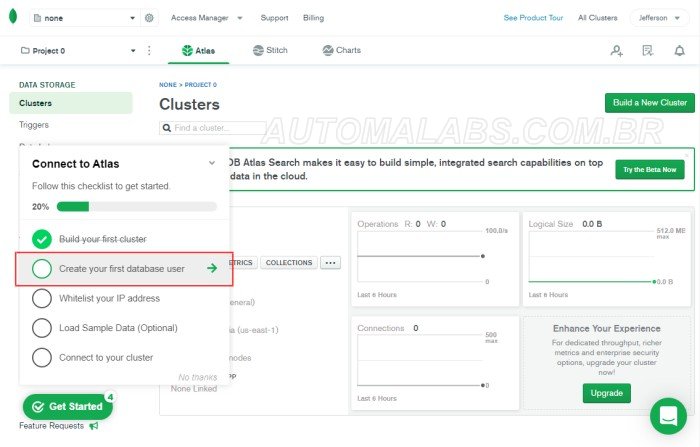Open the activity feed icon
Screen dimensions: 700x447
tap(647, 50)
